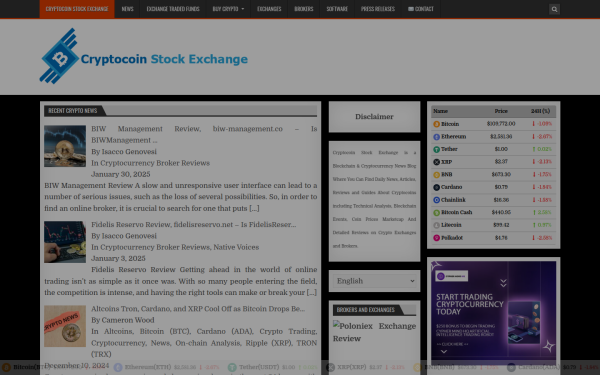The height and width of the screenshot is (375, 600).
Task: Open the Cryptocurrency Broker Reviews category of BIW post
Action: (155, 163)
